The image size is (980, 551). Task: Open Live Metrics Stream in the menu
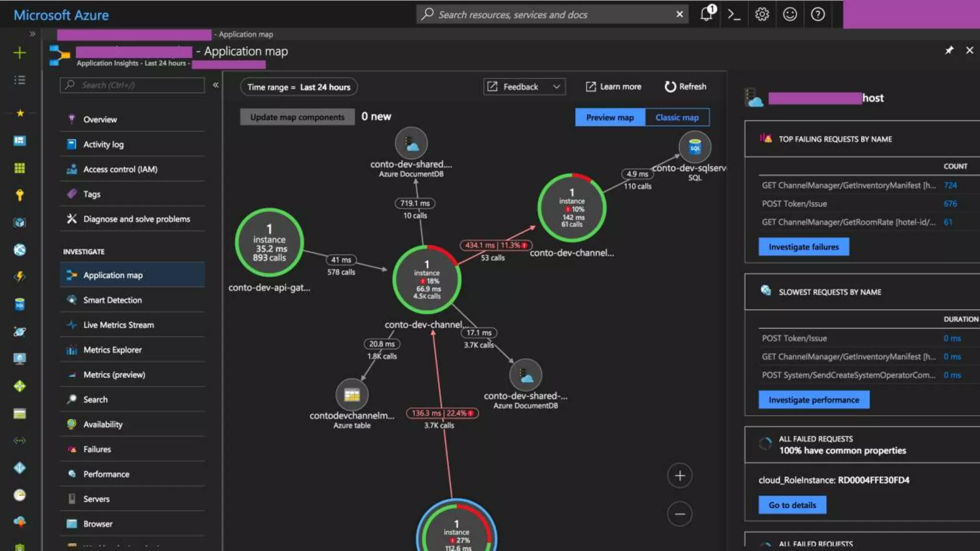click(118, 325)
